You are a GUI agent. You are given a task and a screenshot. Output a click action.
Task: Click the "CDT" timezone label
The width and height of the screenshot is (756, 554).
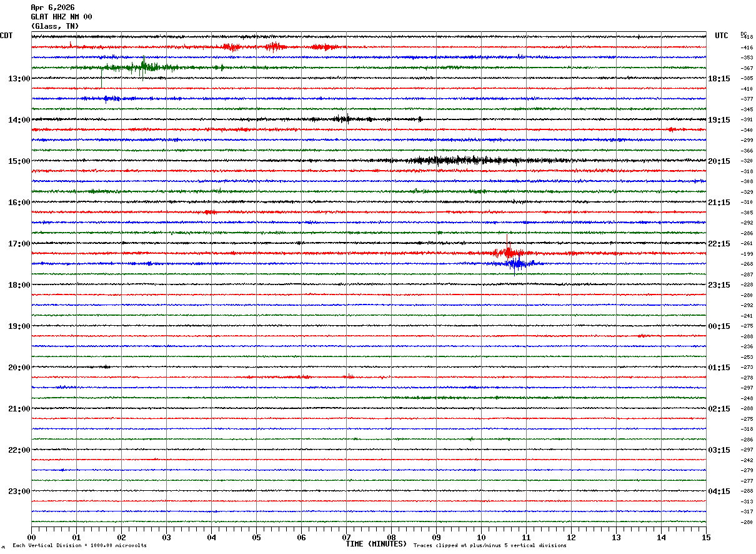(6, 36)
